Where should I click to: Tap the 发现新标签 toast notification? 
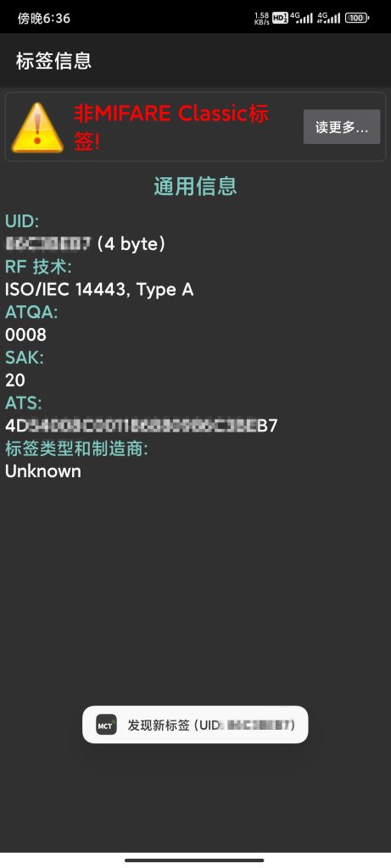click(x=195, y=724)
